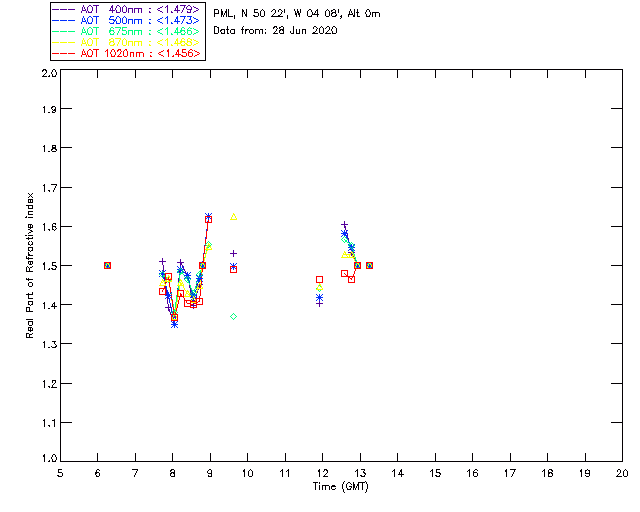This screenshot has height=512, width=640.
Task: Click the 'Real Part of Refractive Index' y-axis label
Action: pos(30,265)
